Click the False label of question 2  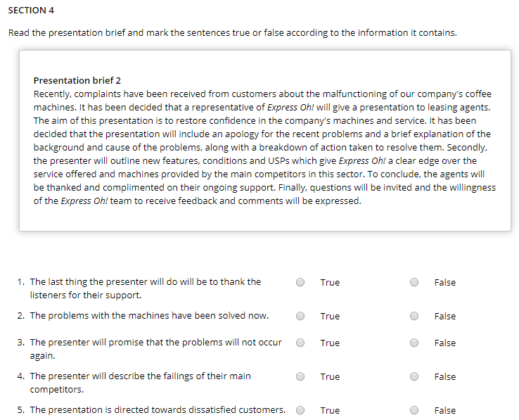click(444, 316)
